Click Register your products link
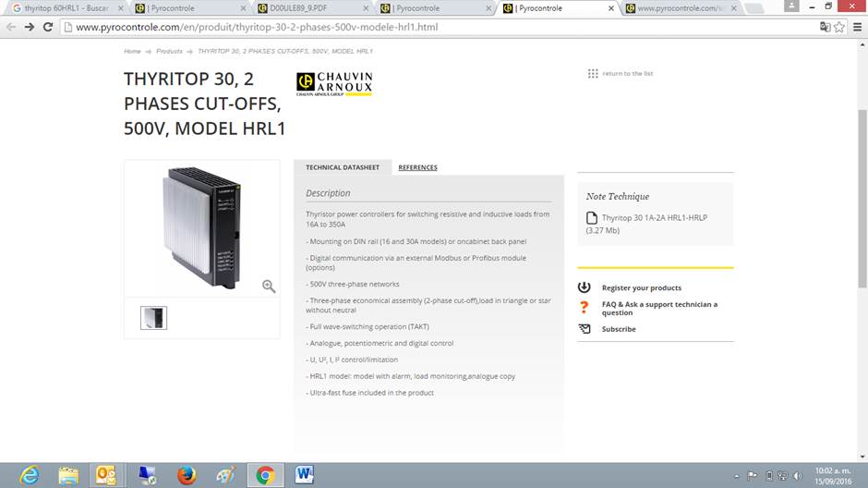868x488 pixels. click(x=642, y=287)
